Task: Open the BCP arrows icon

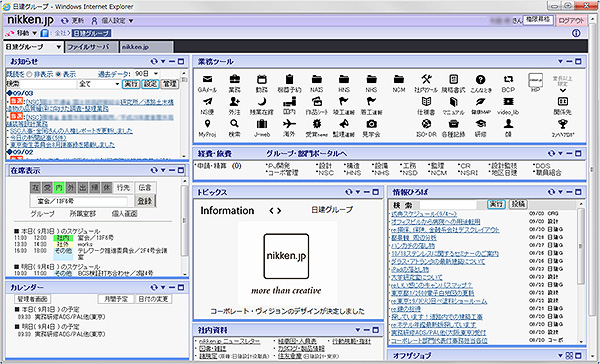Action: tap(508, 79)
